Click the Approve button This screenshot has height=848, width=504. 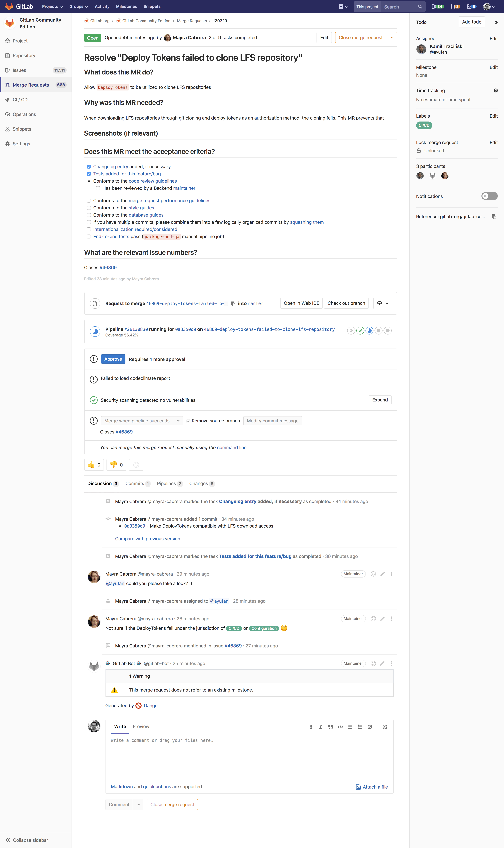pos(113,359)
